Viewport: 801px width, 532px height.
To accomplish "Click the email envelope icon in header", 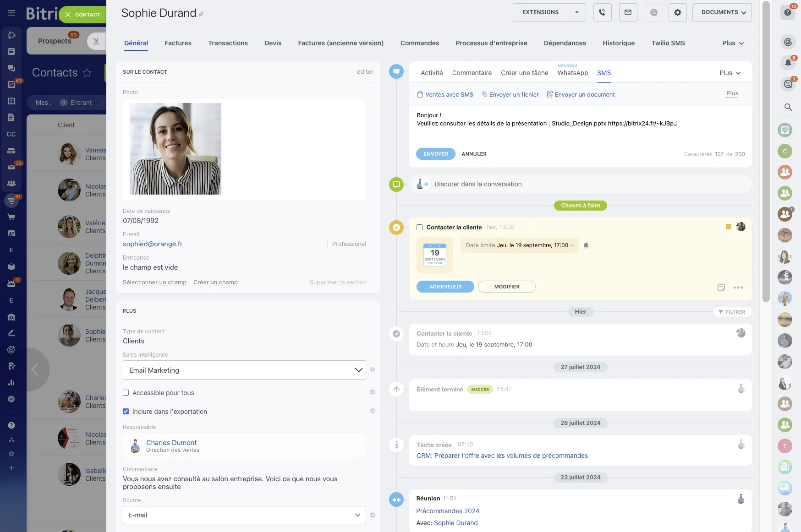I will [x=628, y=12].
